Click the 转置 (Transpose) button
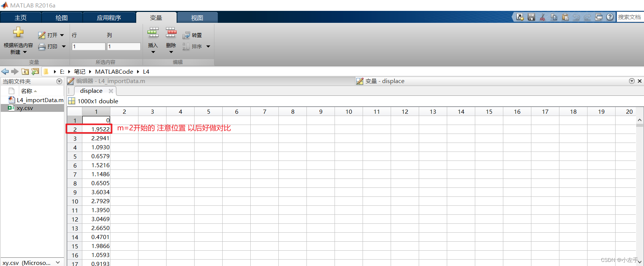Viewport: 644px width, 266px height. (x=192, y=35)
